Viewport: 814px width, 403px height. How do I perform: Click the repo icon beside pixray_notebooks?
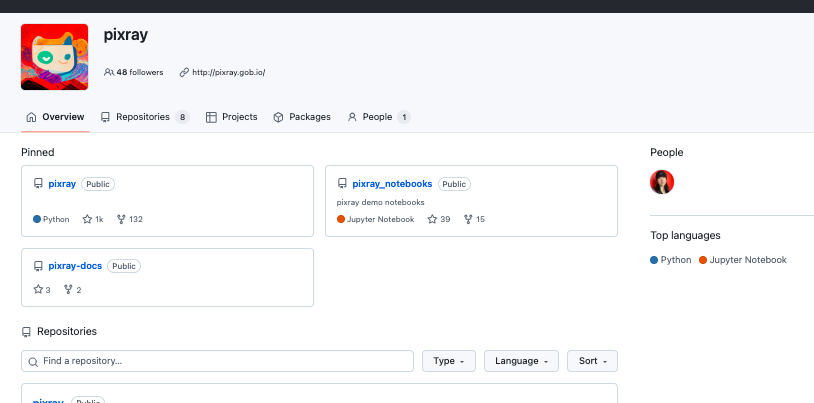point(342,184)
